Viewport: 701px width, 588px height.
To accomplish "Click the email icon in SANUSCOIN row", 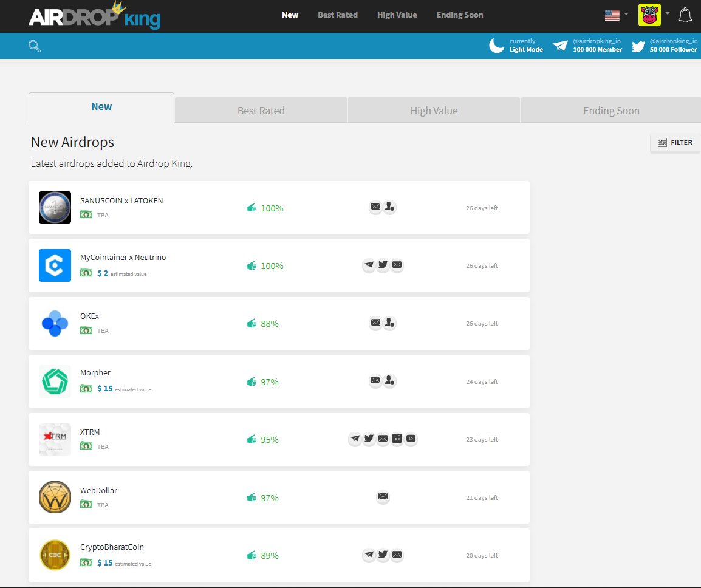I will pos(375,207).
